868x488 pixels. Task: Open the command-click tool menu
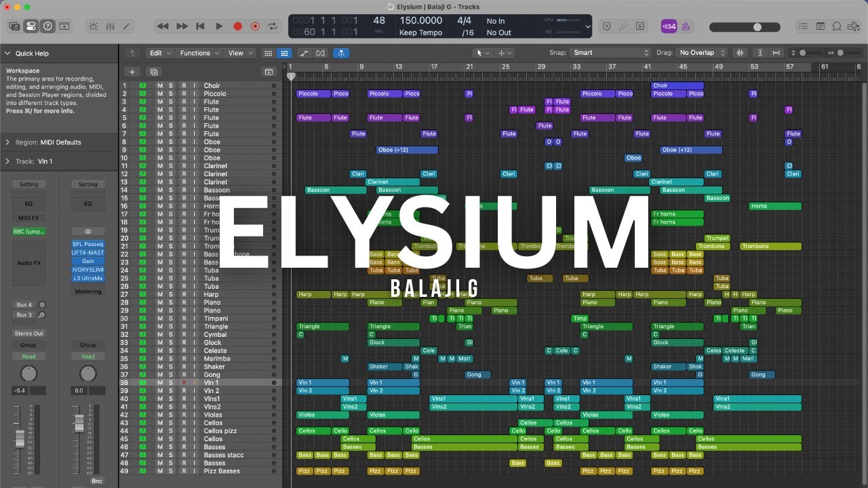[505, 53]
